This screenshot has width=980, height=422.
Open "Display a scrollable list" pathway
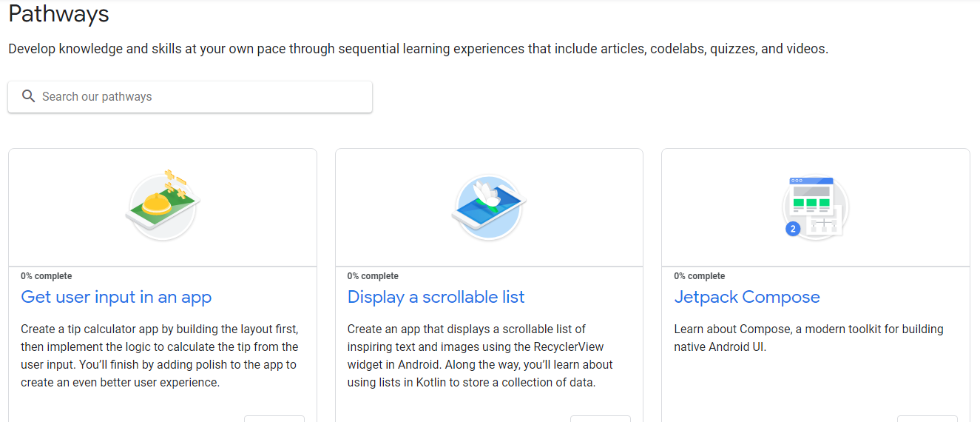coord(436,297)
